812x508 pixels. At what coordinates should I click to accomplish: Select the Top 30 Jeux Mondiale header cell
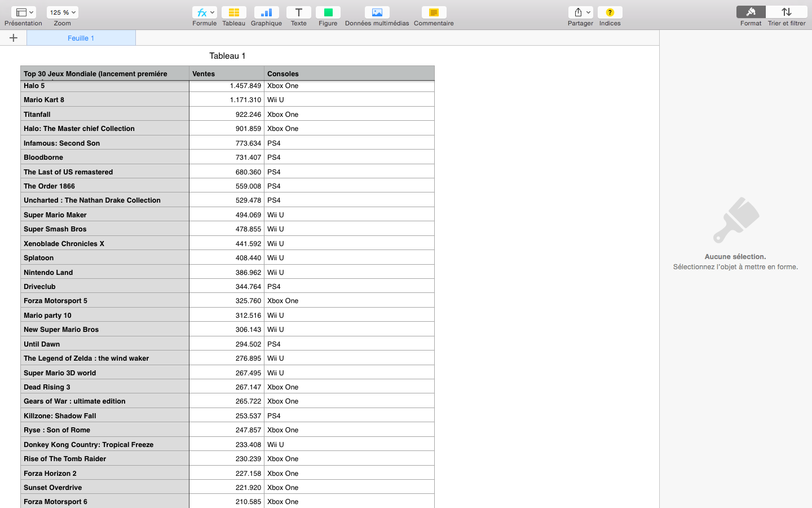point(105,73)
